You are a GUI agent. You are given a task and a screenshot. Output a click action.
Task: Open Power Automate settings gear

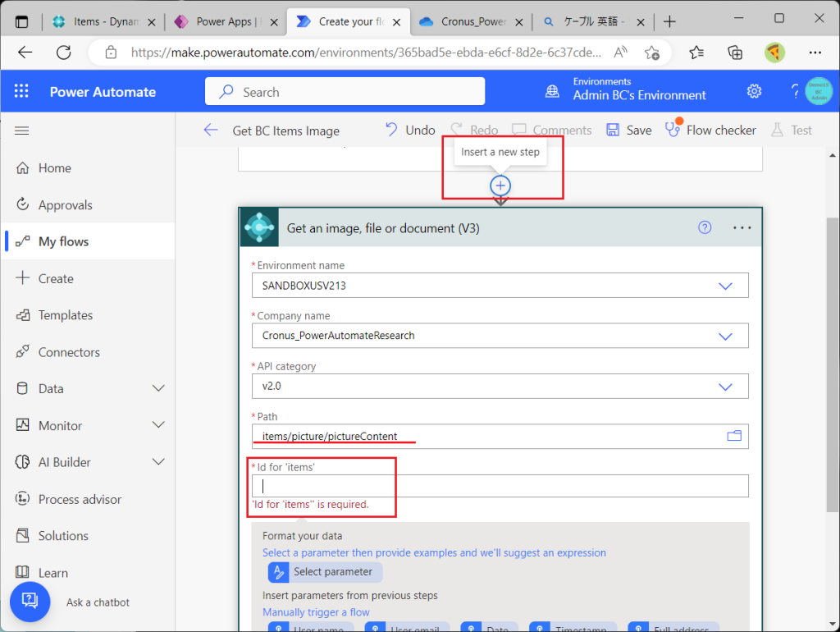[755, 91]
